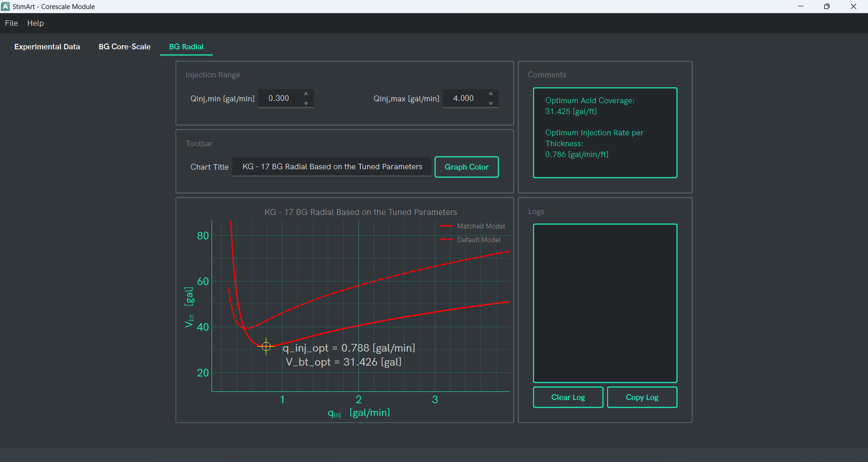Decrement Qinj,max using the down arrow

(x=491, y=104)
